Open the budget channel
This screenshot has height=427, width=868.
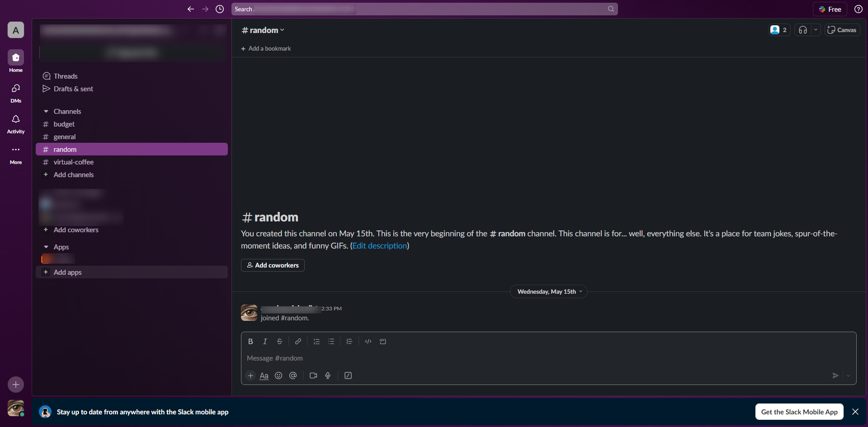[132, 124]
